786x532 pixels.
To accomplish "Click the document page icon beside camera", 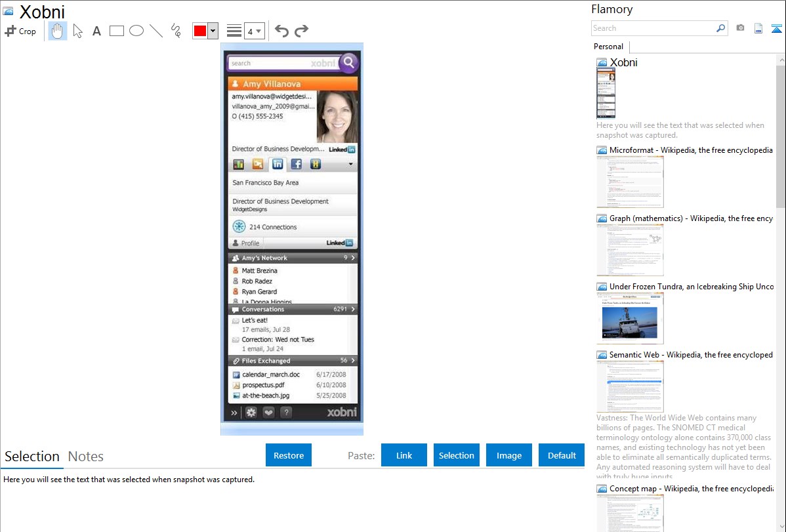I will tap(758, 28).
